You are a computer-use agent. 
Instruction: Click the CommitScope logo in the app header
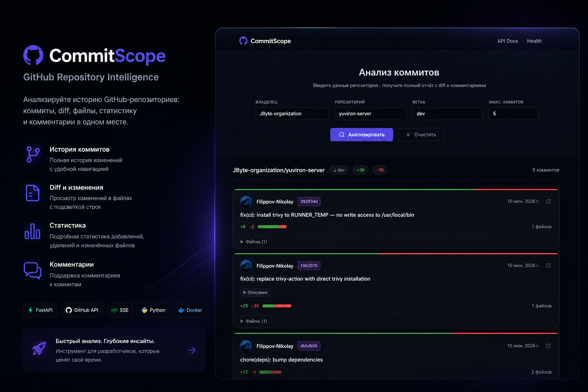265,41
